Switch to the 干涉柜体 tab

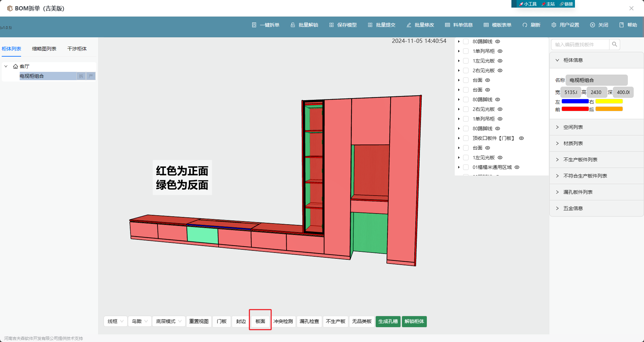(77, 49)
